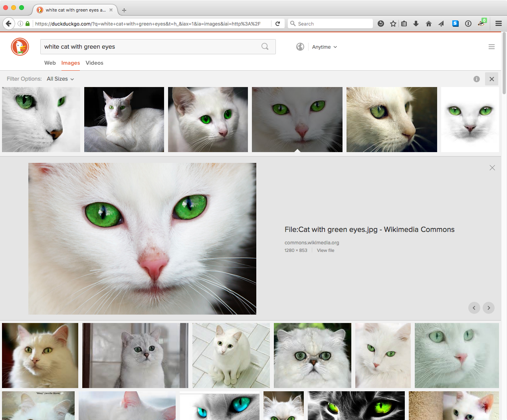Viewport: 507px width, 420px height.
Task: Show previous image in detail panel
Action: pyautogui.click(x=474, y=308)
